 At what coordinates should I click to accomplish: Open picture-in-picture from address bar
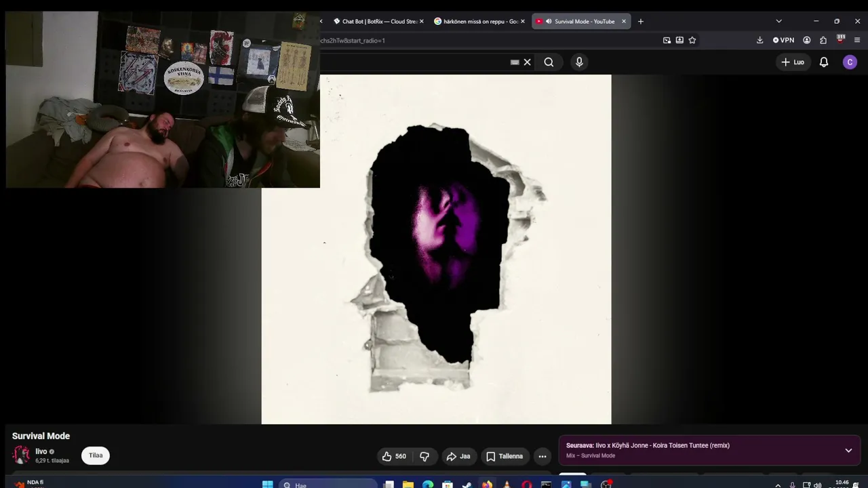click(667, 41)
